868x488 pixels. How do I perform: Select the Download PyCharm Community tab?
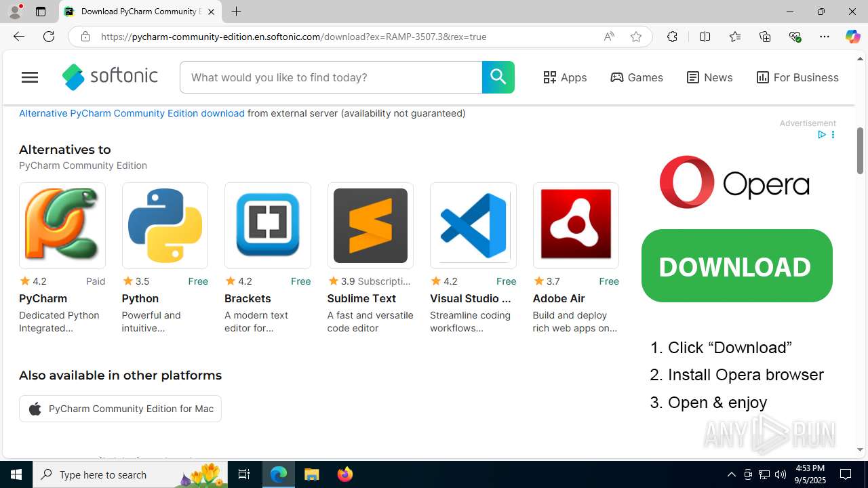(x=140, y=12)
